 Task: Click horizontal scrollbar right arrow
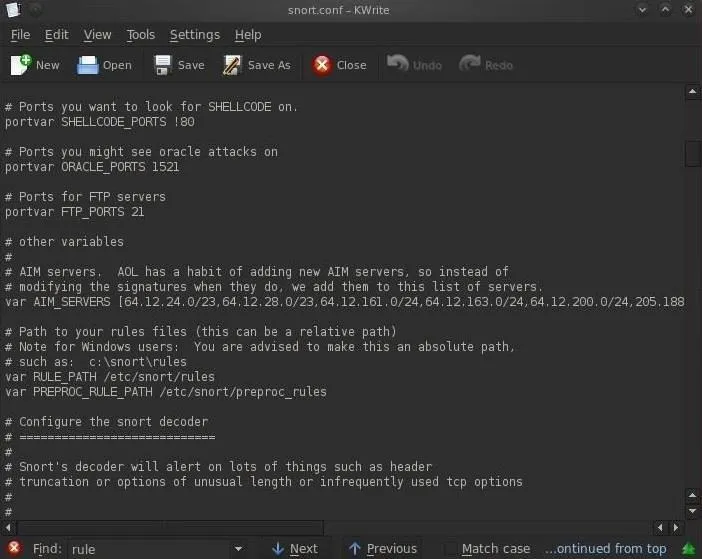[676, 528]
